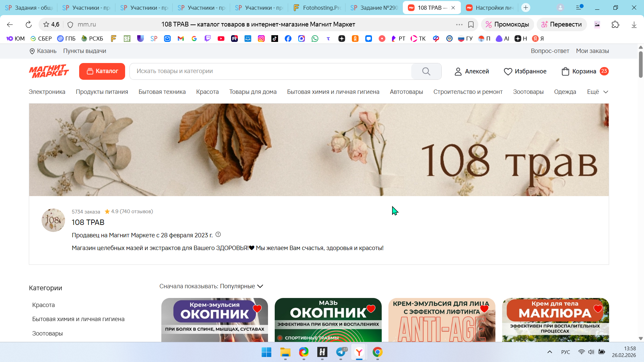
Task: Open Избранное heart icon in header
Action: tap(508, 71)
